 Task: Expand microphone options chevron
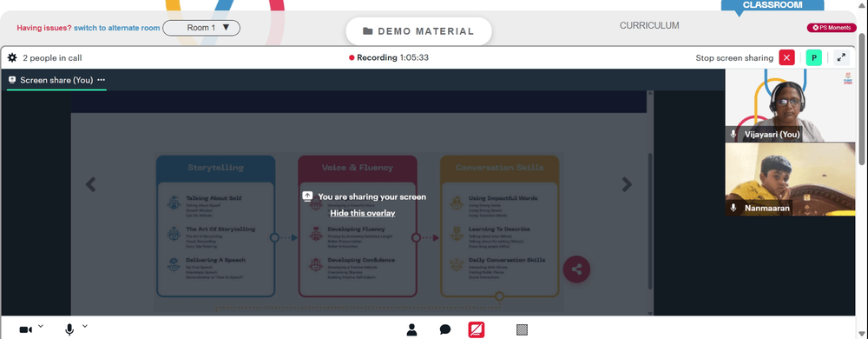pos(85,326)
